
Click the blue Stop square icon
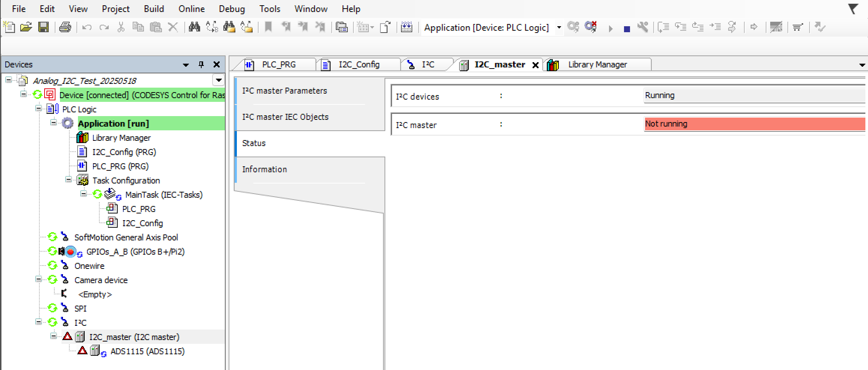point(627,29)
